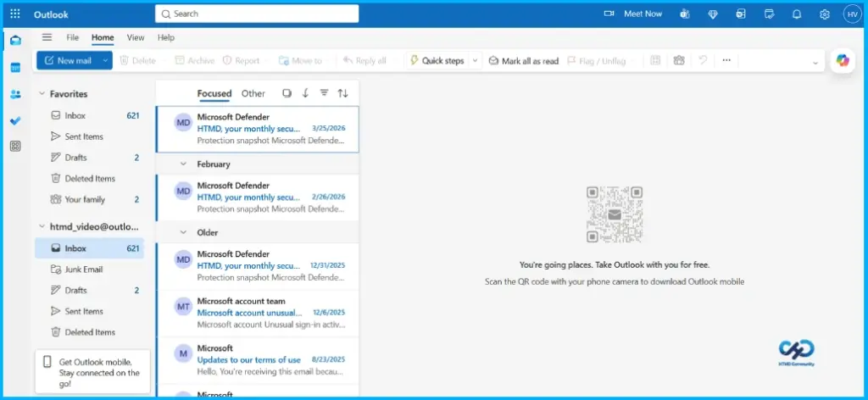Click the undo arrow in the ribbon
The width and height of the screenshot is (868, 400).
pos(703,60)
